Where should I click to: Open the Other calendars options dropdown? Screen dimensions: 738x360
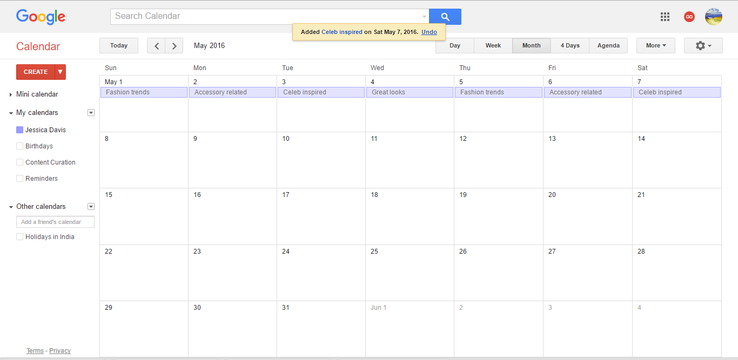(x=91, y=206)
